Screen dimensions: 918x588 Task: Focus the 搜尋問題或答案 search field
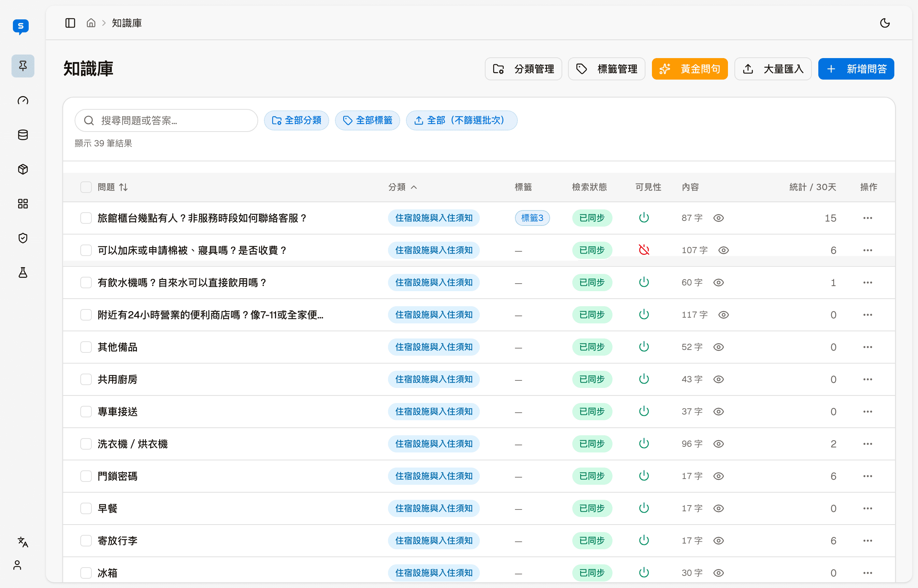pos(166,121)
